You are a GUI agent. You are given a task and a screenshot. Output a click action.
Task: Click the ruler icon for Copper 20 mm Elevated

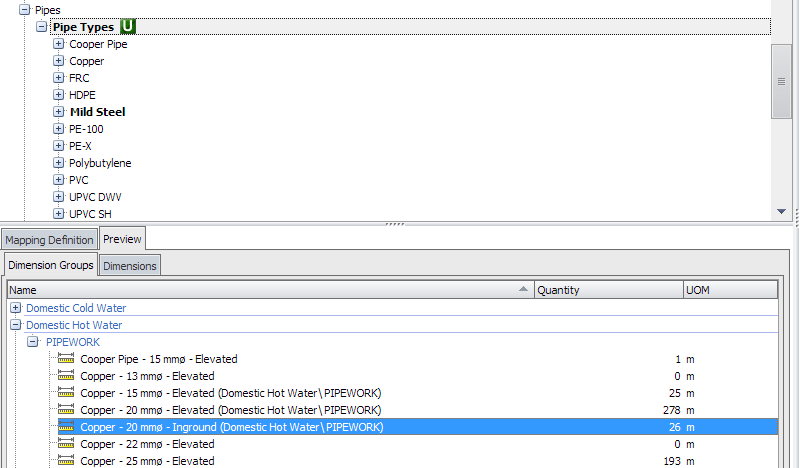click(x=67, y=410)
